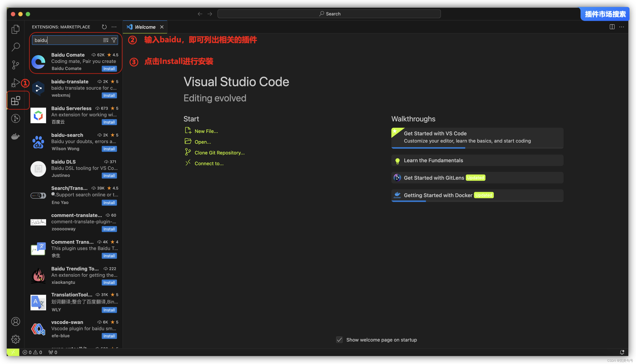Install the vscode-swan extension

click(x=109, y=336)
